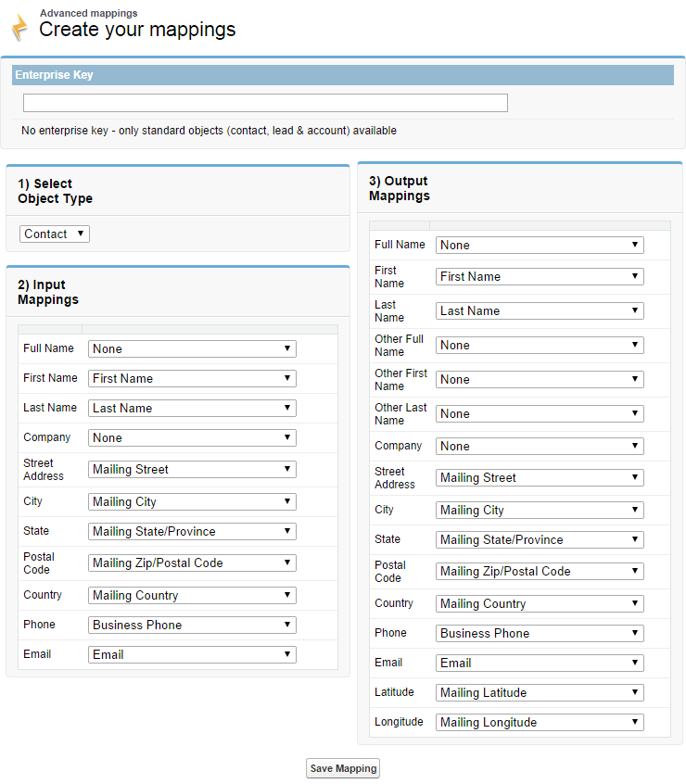Open input Full Name mapping dropdown

(x=192, y=348)
